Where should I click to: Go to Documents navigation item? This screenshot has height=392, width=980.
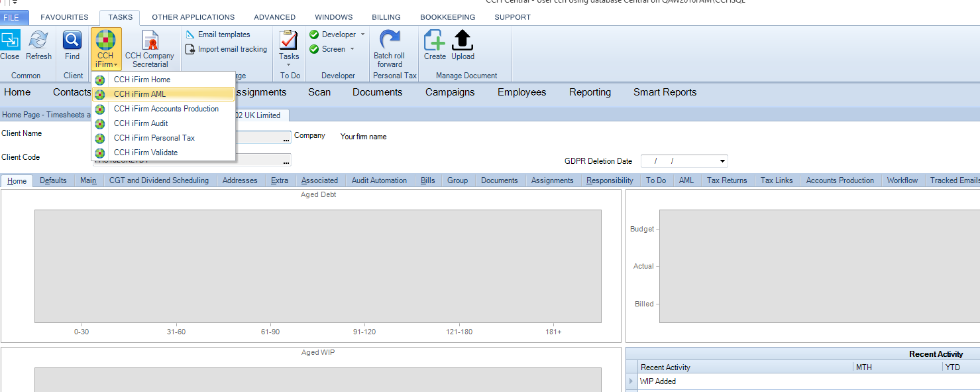[378, 92]
